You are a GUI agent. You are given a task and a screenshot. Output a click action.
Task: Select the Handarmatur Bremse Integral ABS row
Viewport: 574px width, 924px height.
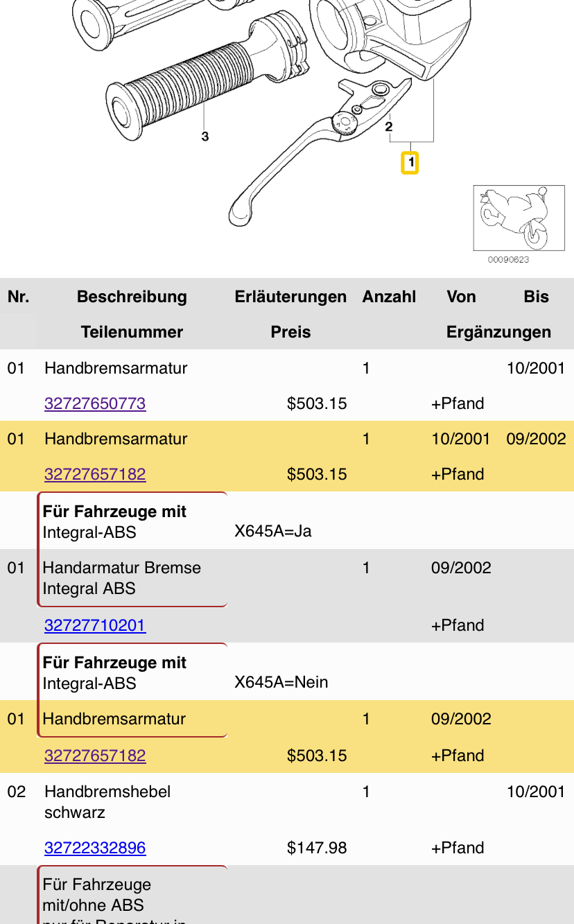point(122,578)
